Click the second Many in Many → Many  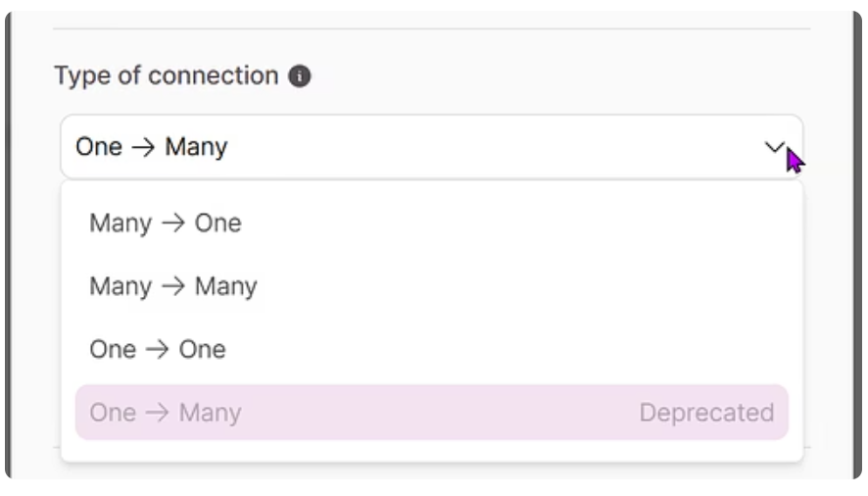point(226,286)
